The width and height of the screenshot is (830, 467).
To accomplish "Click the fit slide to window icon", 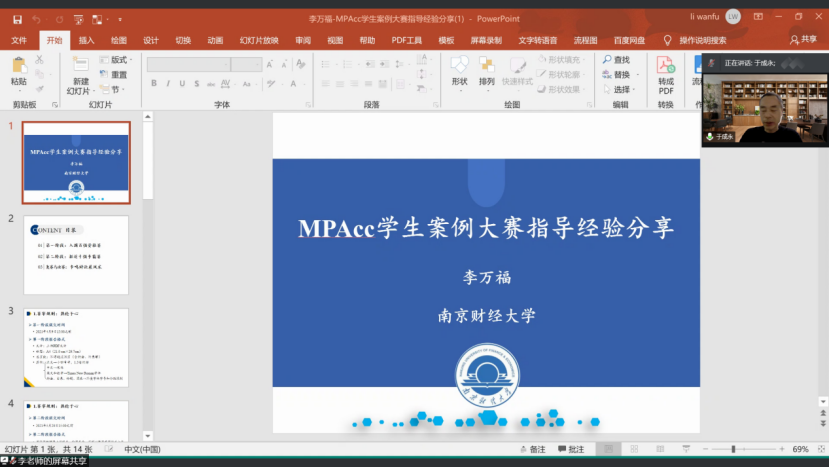I will [820, 450].
